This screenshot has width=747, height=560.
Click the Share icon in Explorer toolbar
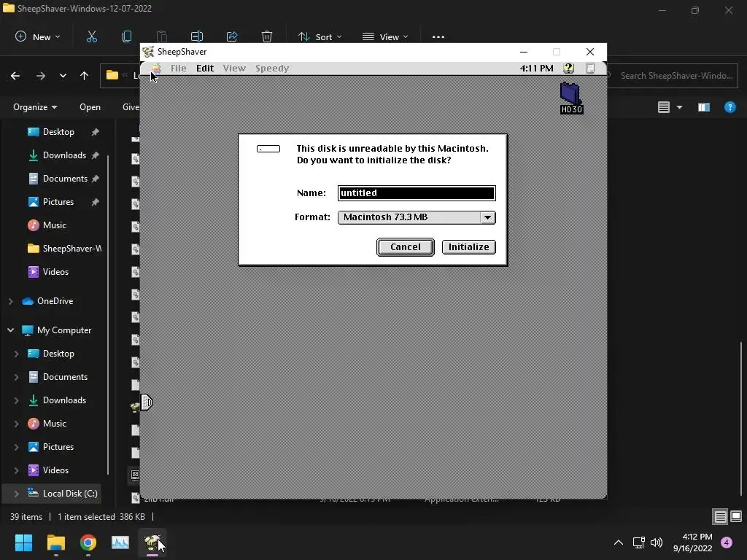232,36
